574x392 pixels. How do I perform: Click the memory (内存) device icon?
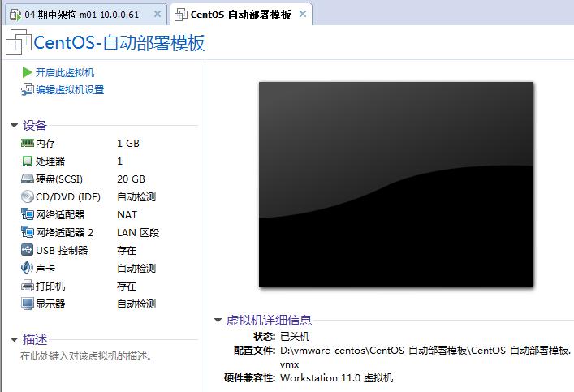tap(28, 143)
